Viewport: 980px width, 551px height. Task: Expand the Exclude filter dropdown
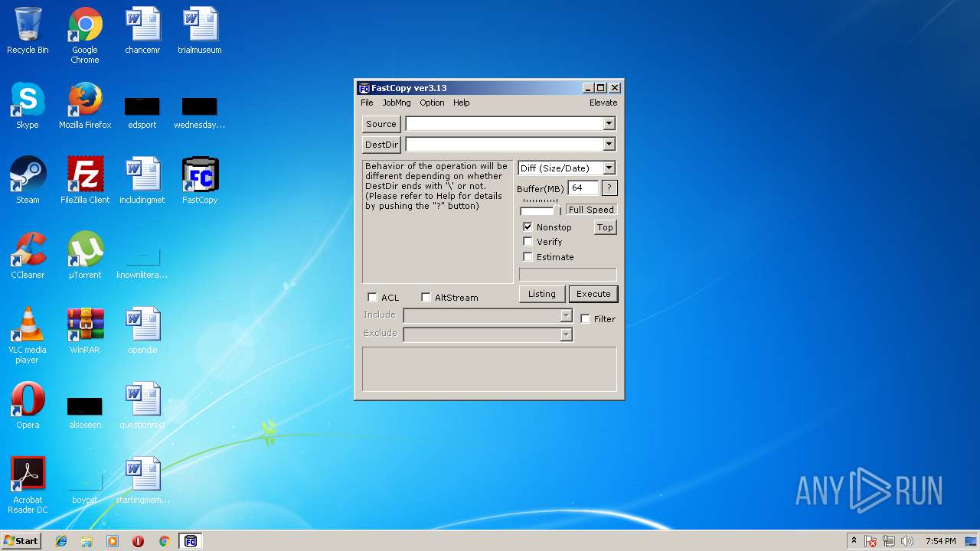coord(566,334)
